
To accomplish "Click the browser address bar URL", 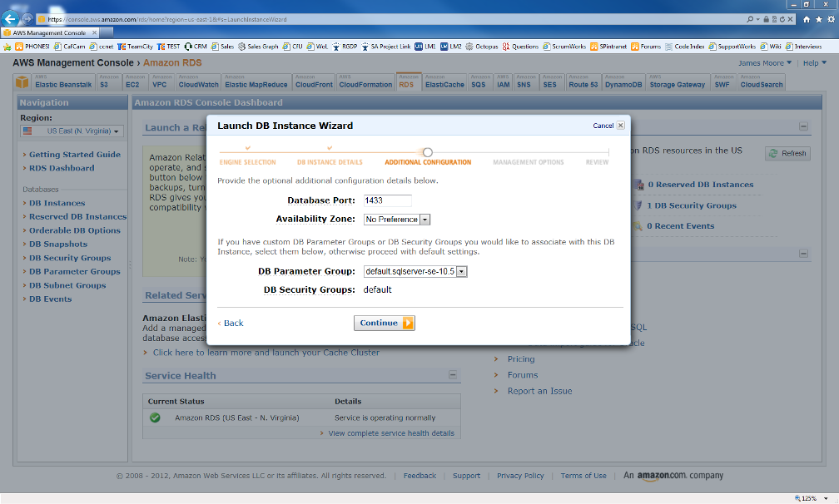I will [167, 19].
